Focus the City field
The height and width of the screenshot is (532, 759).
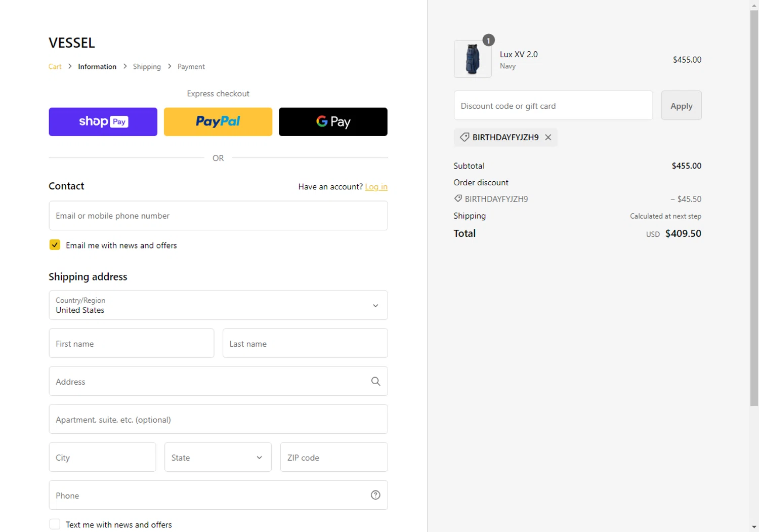click(102, 457)
